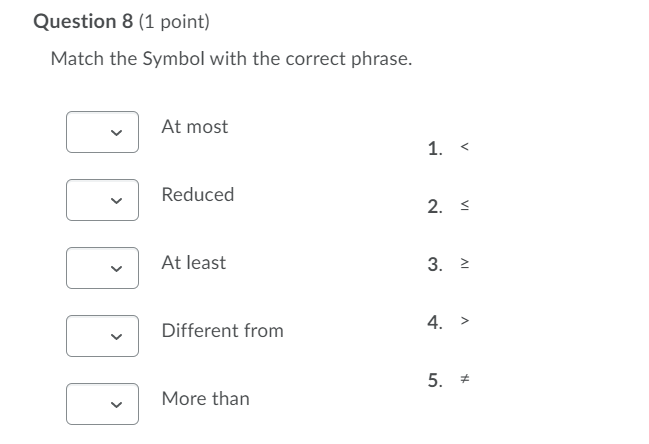Screen dimensions: 649x444
Task: Click the list number 2 label
Action: pyautogui.click(x=434, y=207)
